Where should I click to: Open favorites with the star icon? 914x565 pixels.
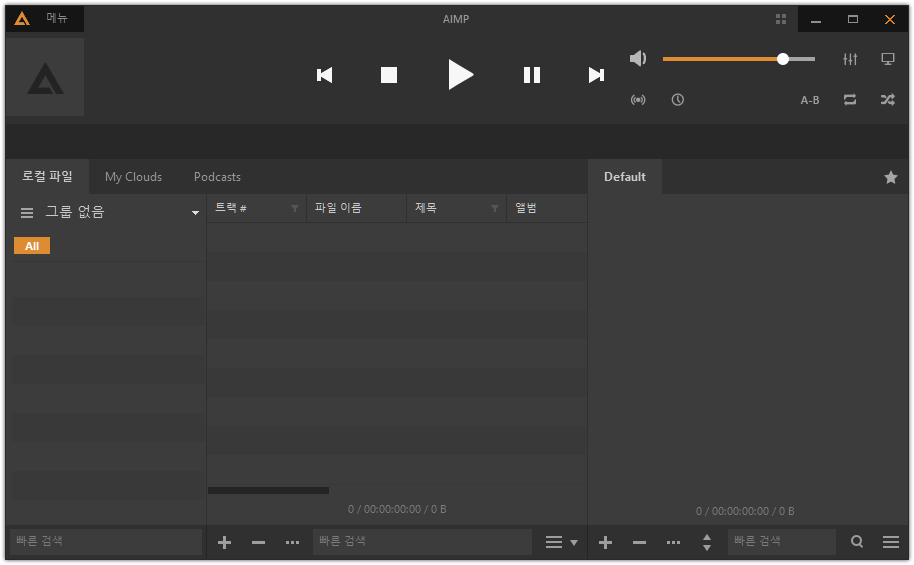891,177
